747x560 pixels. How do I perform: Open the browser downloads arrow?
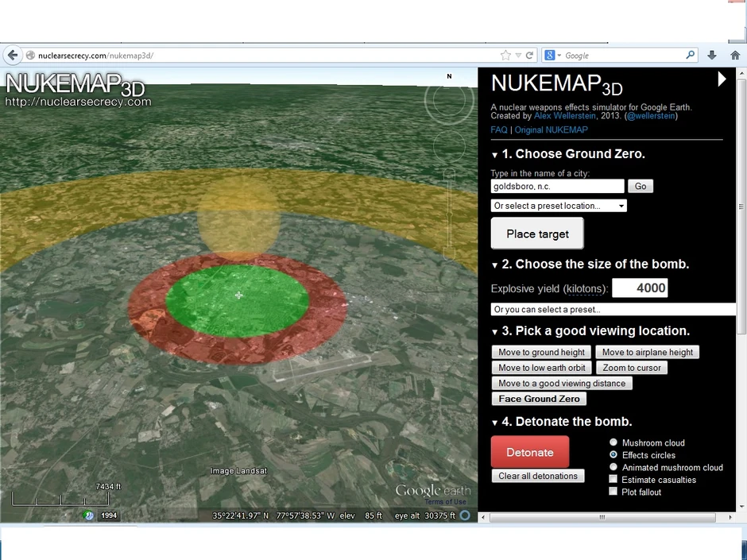712,56
